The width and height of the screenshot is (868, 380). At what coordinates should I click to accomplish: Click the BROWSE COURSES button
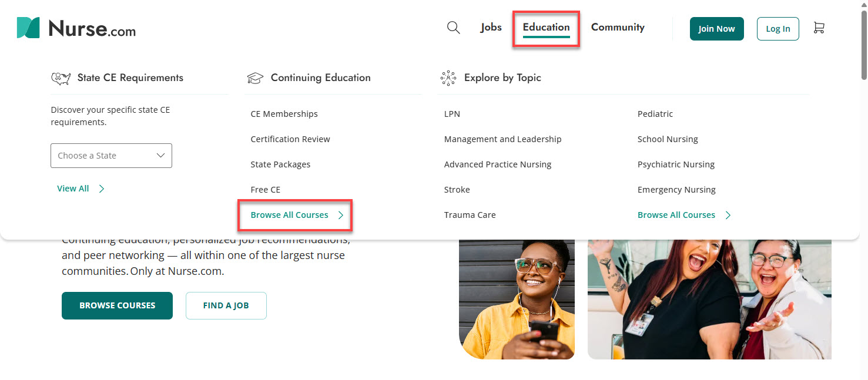[x=117, y=305]
